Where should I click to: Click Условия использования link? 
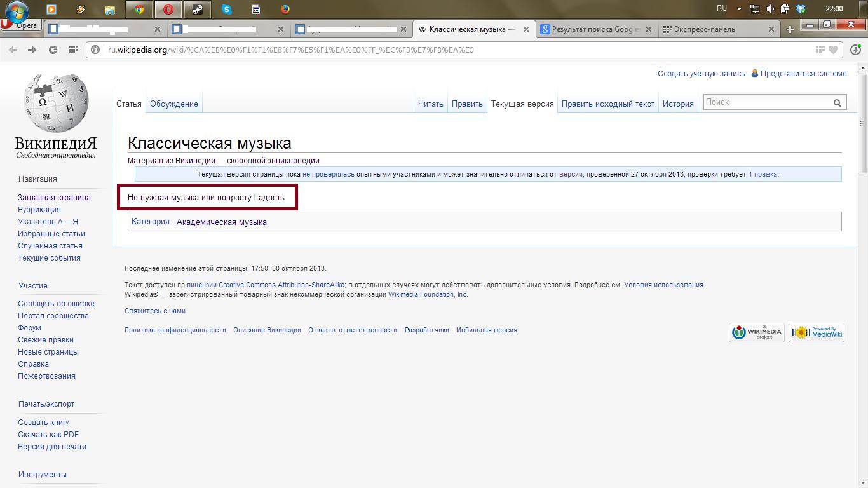pos(663,285)
